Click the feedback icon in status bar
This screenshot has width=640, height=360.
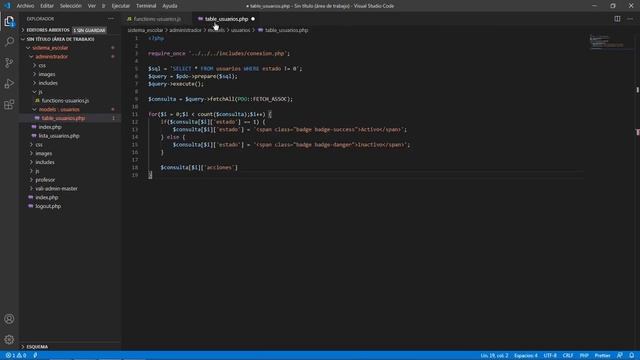(x=620, y=356)
